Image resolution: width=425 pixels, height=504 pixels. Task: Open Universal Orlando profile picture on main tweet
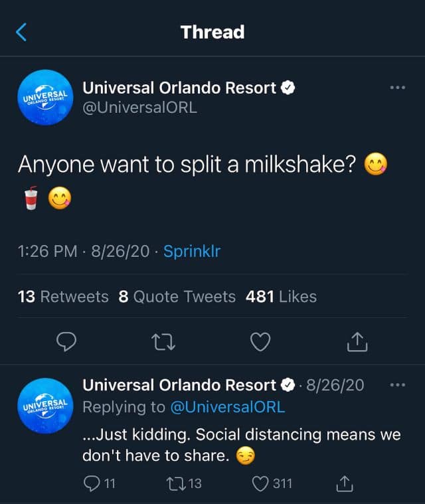click(x=45, y=98)
